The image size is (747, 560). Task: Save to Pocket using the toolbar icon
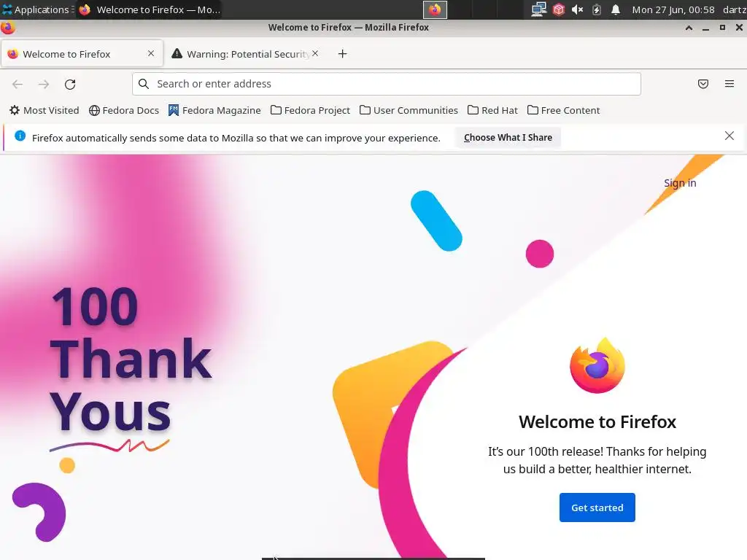tap(703, 84)
